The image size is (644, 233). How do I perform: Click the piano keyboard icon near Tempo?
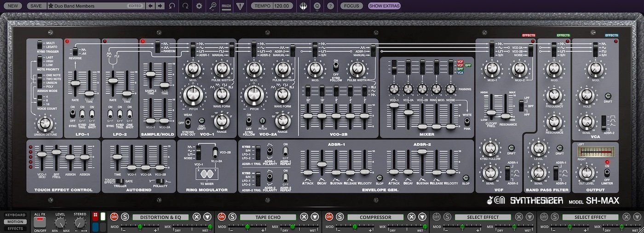[x=303, y=6]
